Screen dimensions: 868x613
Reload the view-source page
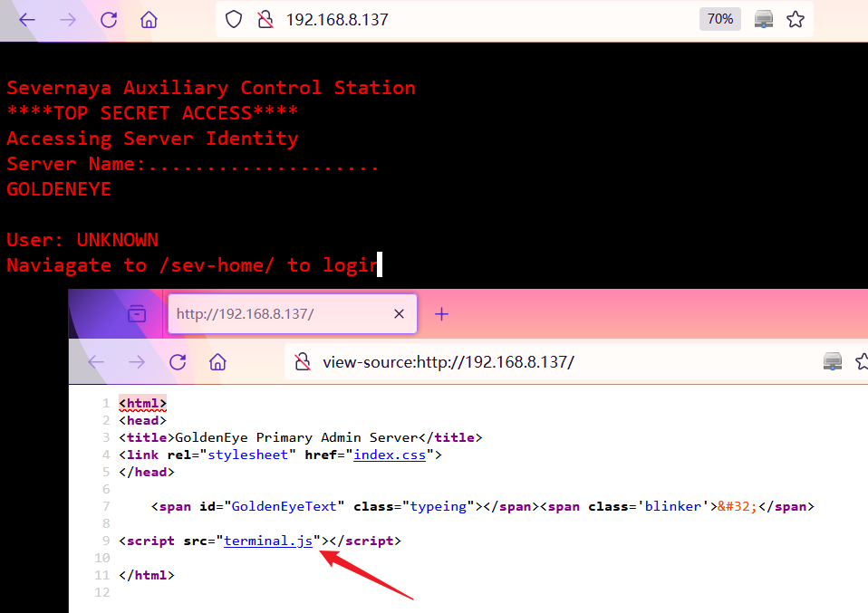click(178, 362)
